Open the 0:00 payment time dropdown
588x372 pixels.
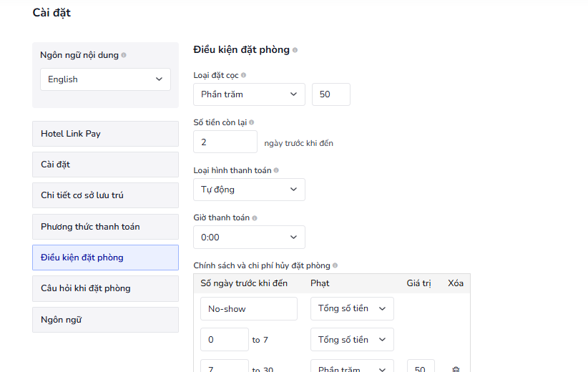[249, 237]
